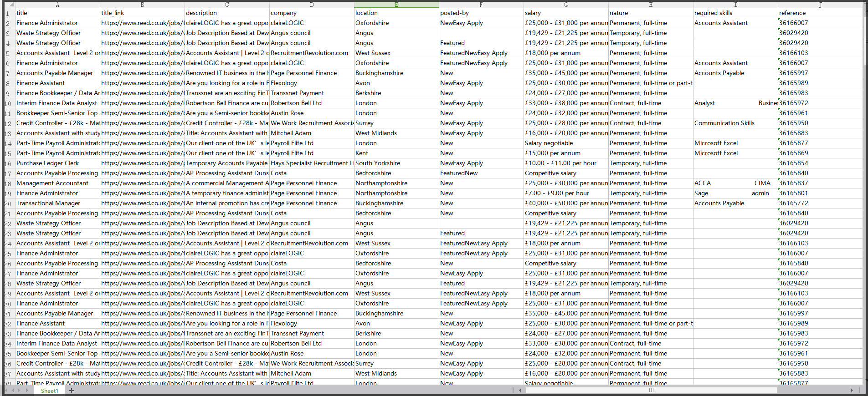Image resolution: width=868 pixels, height=396 pixels.
Task: Select the 'FeaturedNew' posted-by cell
Action: [x=481, y=173]
